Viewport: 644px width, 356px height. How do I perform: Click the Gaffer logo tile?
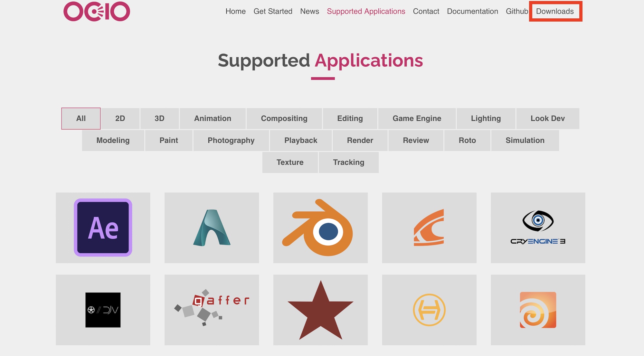[x=212, y=310]
